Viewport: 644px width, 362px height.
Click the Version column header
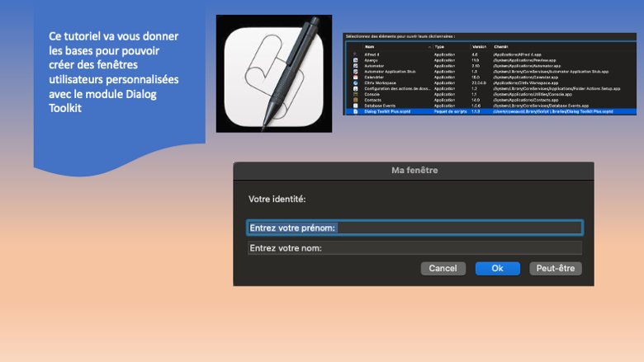click(480, 47)
